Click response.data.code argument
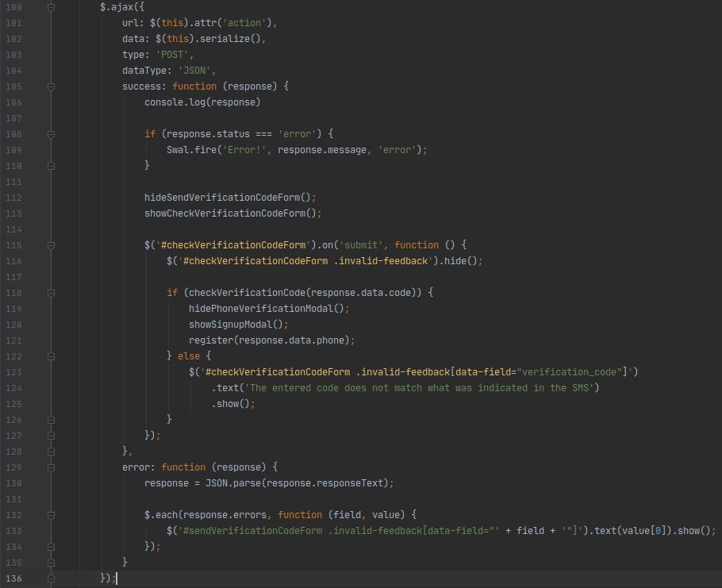Image resolution: width=722 pixels, height=588 pixels. tap(361, 293)
